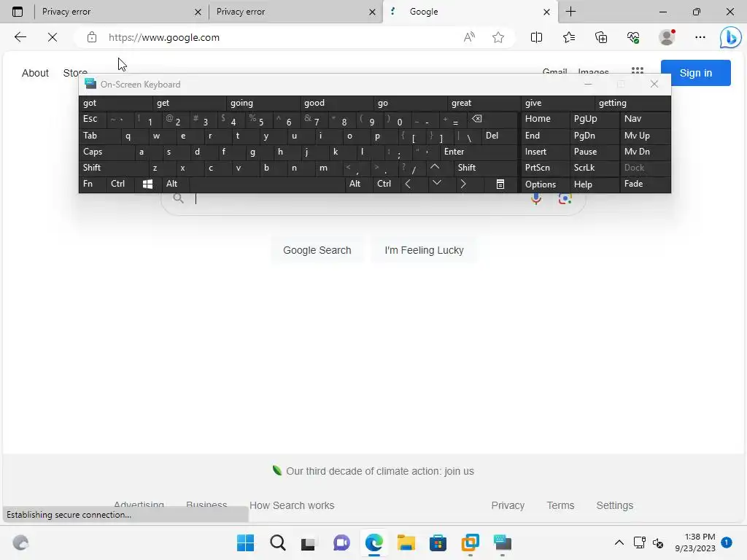Toggle right Shift key on keyboard
This screenshot has width=747, height=560.
485,168
